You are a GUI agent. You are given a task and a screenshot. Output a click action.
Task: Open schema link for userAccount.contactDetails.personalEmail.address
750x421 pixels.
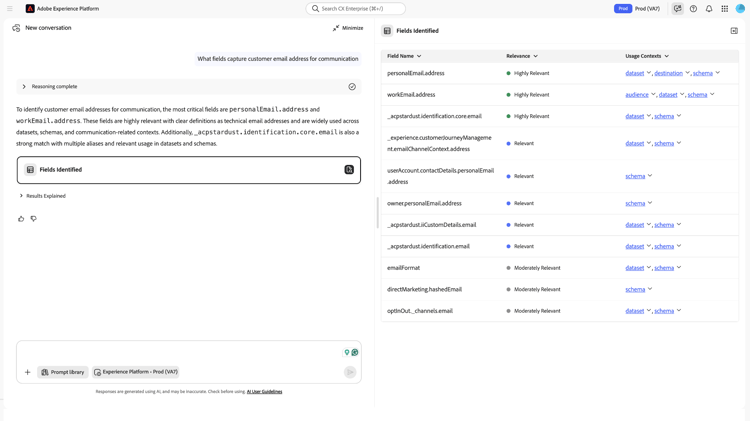(x=635, y=176)
